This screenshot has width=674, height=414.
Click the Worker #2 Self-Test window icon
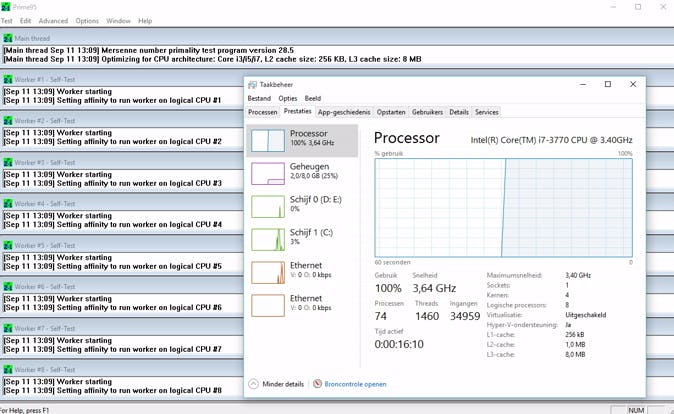point(8,121)
